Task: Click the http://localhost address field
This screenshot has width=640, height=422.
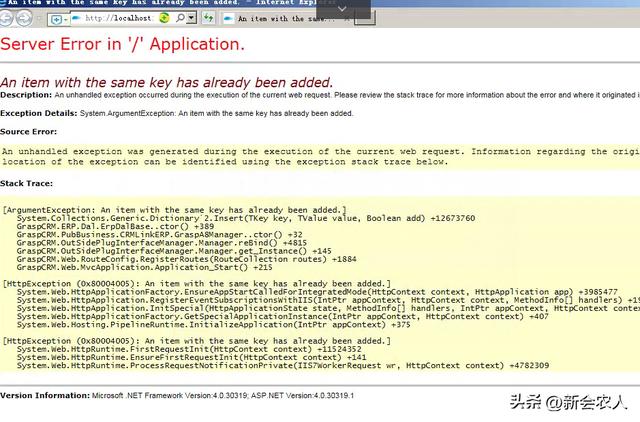Action: click(118, 18)
